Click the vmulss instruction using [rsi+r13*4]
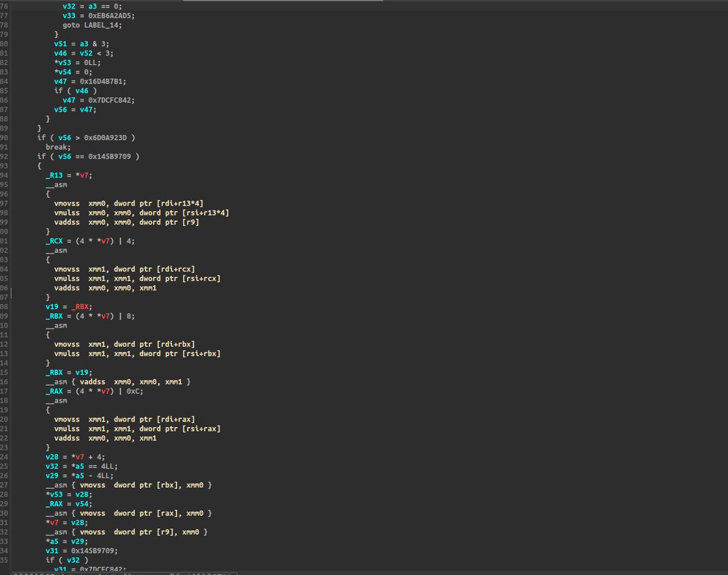 141,213
